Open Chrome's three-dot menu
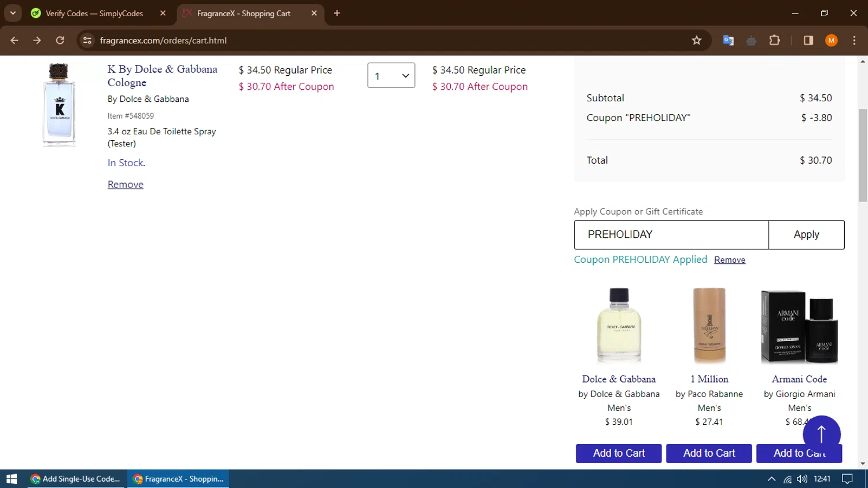This screenshot has height=488, width=868. click(854, 41)
